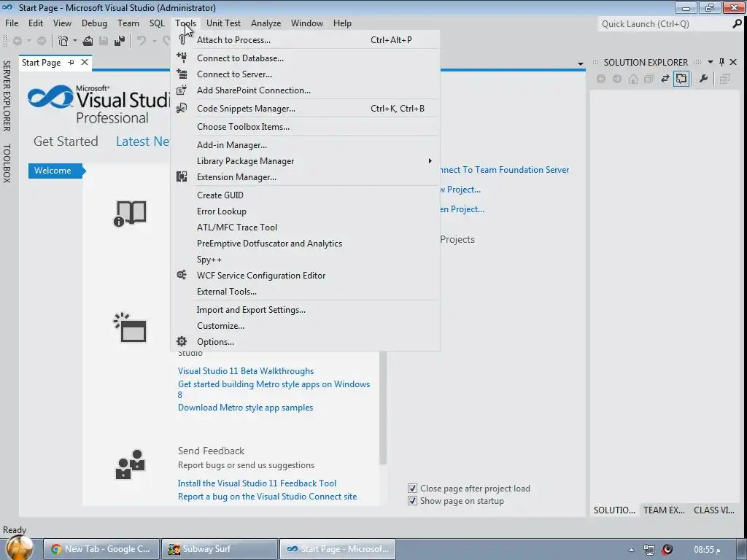Switch to Google Chrome New Tab taskbar button

tap(101, 549)
